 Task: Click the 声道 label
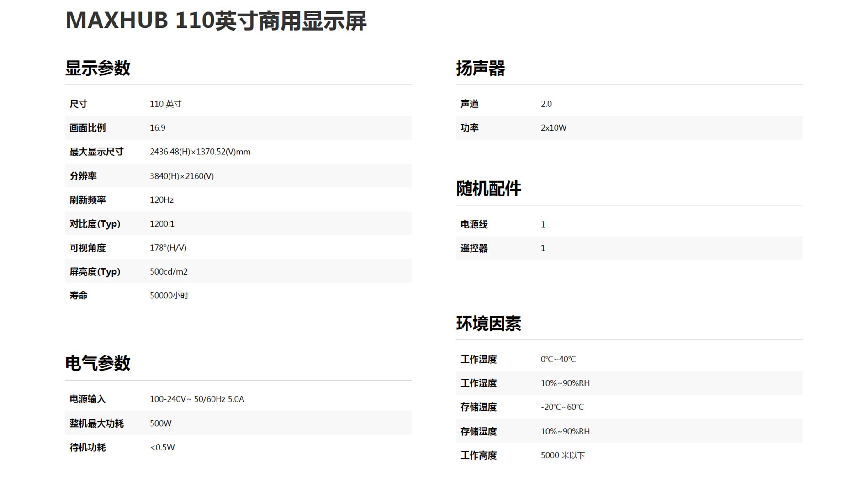point(470,104)
